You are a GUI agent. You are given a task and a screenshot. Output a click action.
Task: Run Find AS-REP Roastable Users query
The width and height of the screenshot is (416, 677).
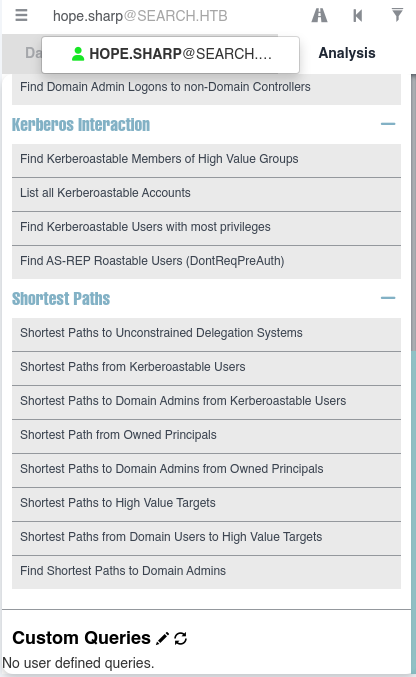click(206, 262)
